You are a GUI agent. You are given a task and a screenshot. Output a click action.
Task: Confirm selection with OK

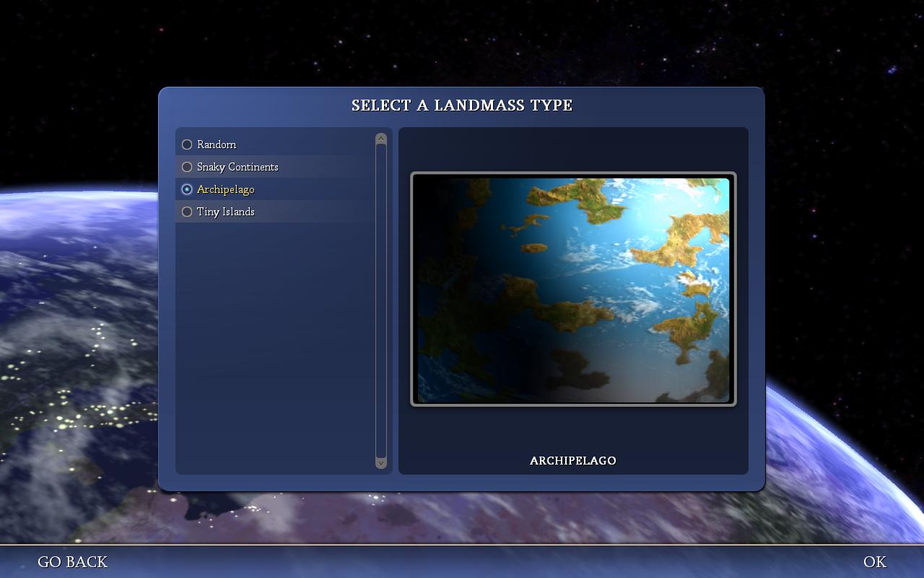point(875,562)
